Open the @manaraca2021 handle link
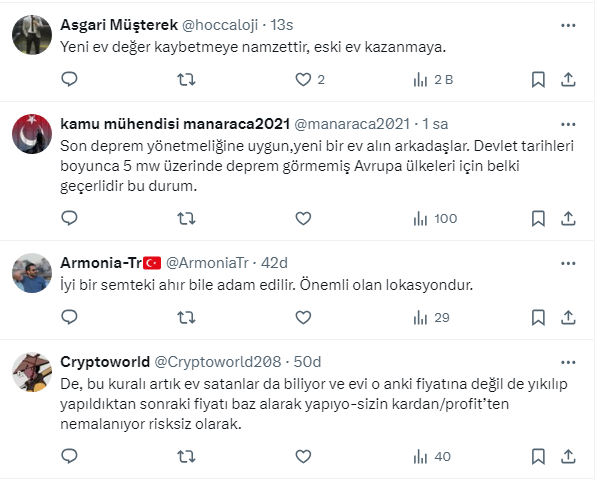608x480 pixels. coord(352,124)
